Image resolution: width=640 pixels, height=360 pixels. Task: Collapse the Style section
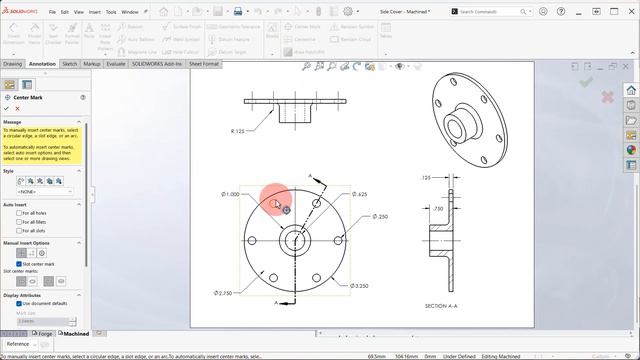point(79,171)
